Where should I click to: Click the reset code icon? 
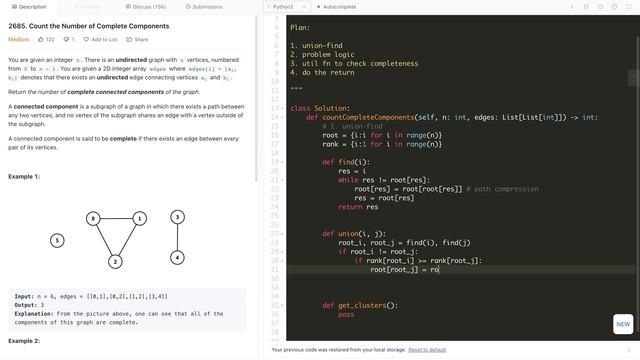click(x=600, y=7)
